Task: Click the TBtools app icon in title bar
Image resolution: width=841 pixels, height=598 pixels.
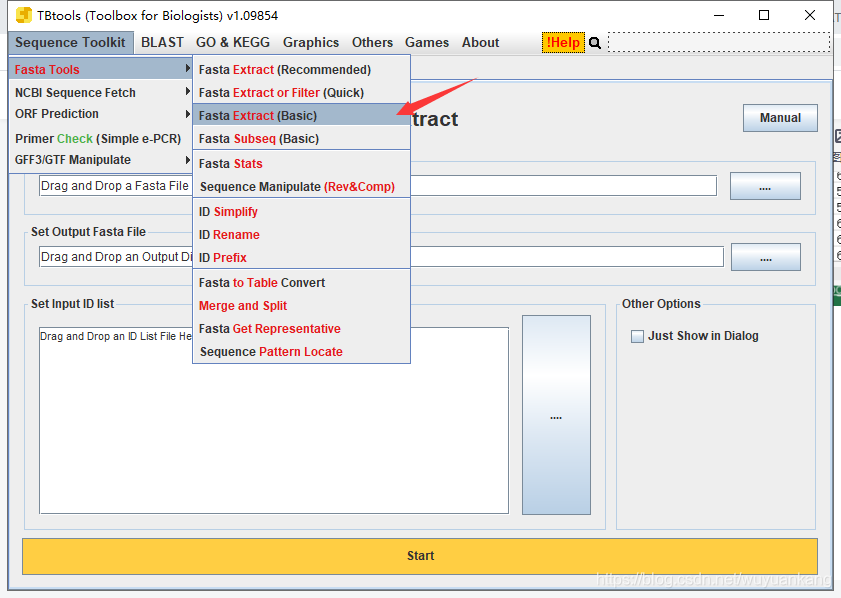Action: tap(24, 15)
